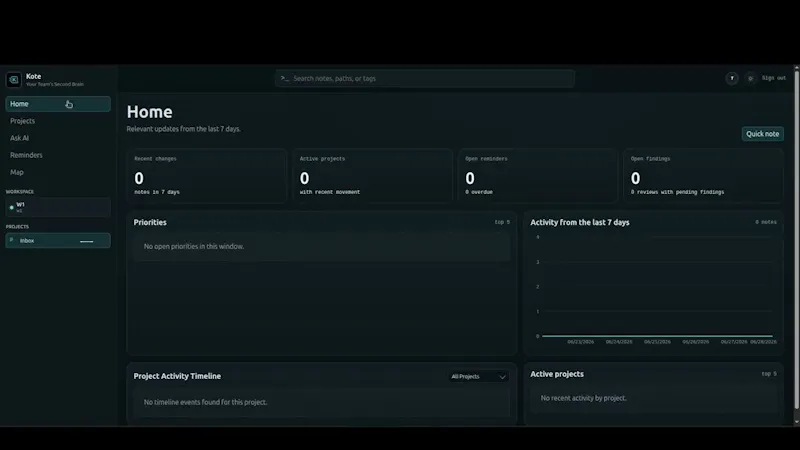Screen dimensions: 800x450
Task: Click 'No recent activity by project.' text
Action: click(583, 398)
